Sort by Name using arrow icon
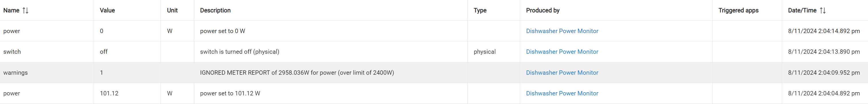Viewport: 868px width, 104px height. coord(25,10)
